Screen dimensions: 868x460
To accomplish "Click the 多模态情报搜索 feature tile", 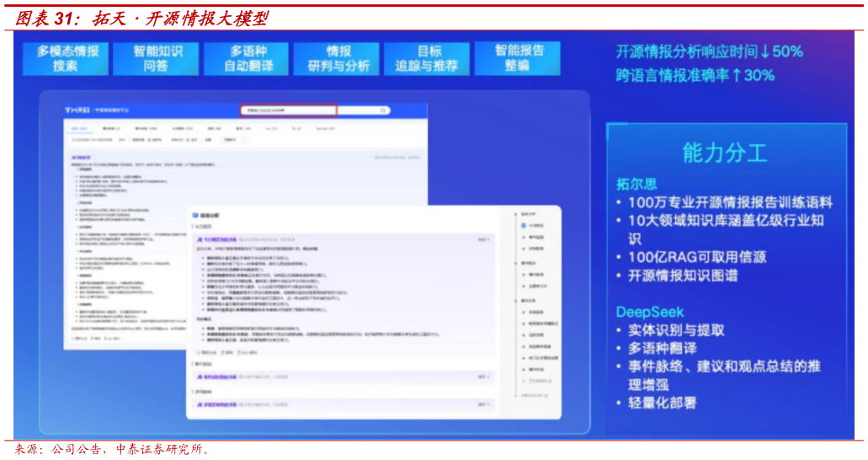I will 66,59.
